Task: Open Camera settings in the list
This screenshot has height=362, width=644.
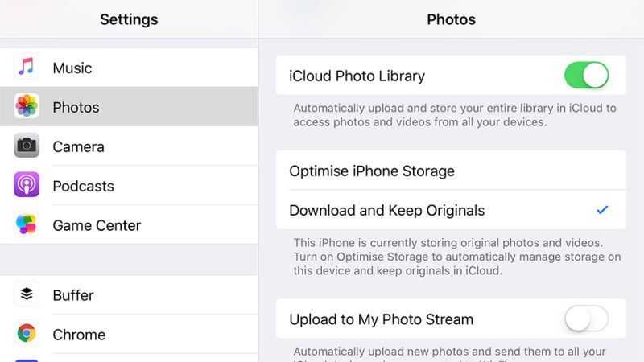Action: click(79, 146)
